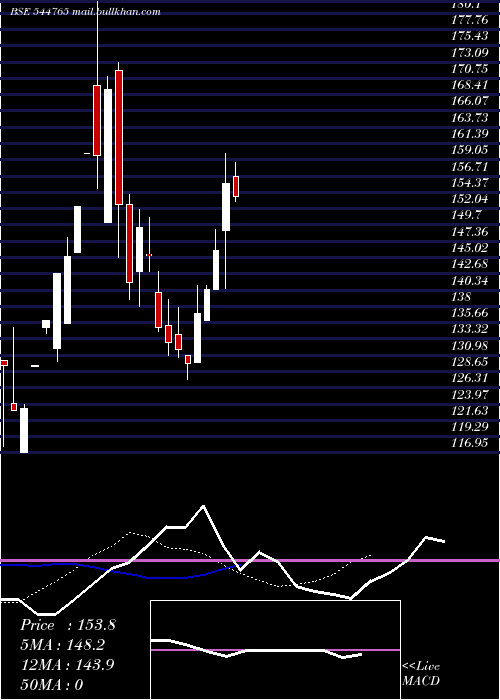The image size is (500, 700).
Task: Select price label 121.63
Action: [469, 411]
